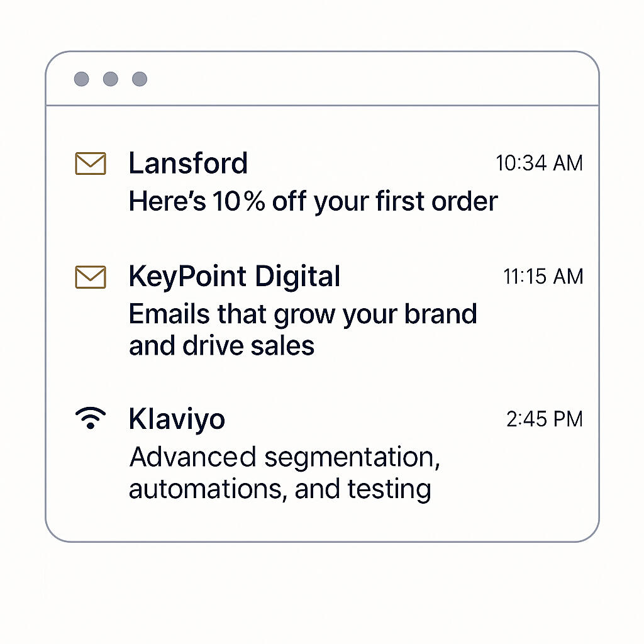Viewport: 644px width, 644px height.
Task: Click "Advanced segmentation," preview line
Action: [x=285, y=458]
